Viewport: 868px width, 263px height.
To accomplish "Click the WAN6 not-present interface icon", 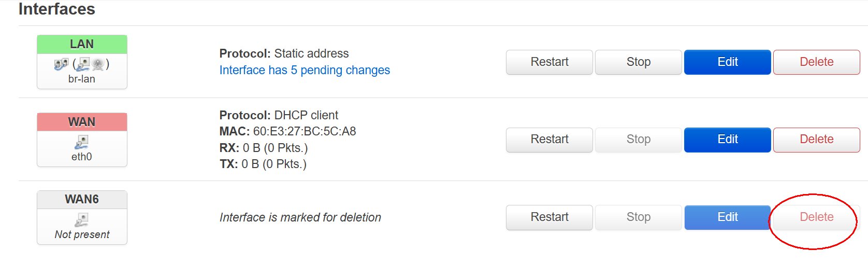I will click(82, 219).
